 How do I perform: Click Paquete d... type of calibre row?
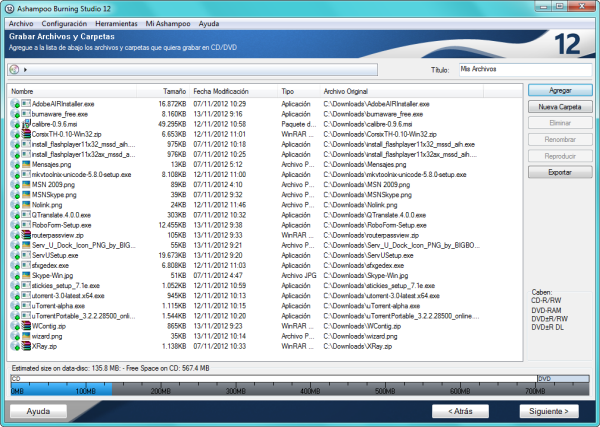point(299,124)
